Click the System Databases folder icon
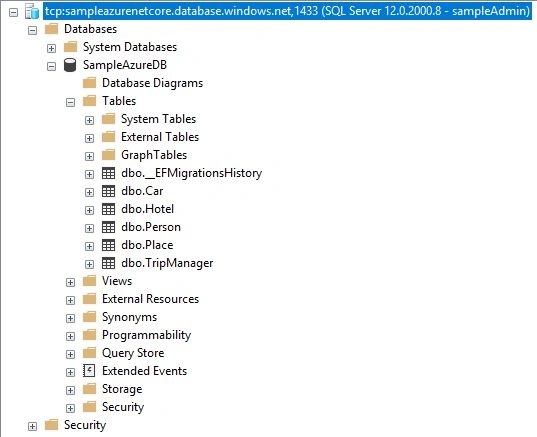The height and width of the screenshot is (437, 537). click(x=71, y=47)
